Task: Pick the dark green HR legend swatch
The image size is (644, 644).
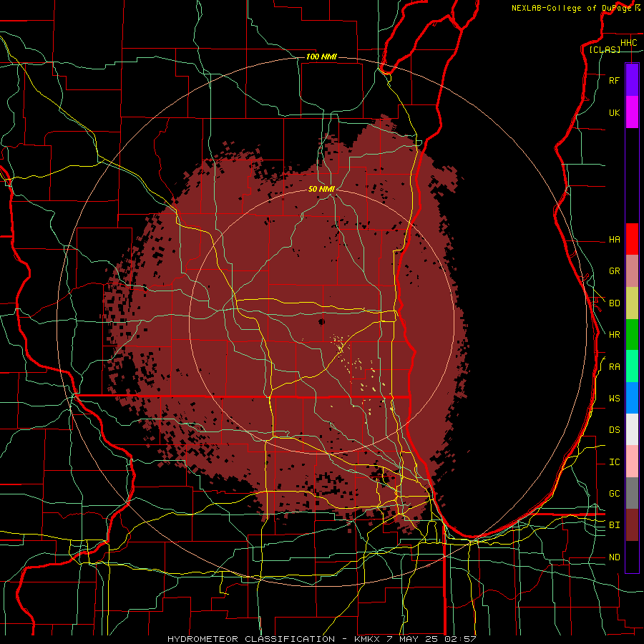Action: (x=632, y=335)
